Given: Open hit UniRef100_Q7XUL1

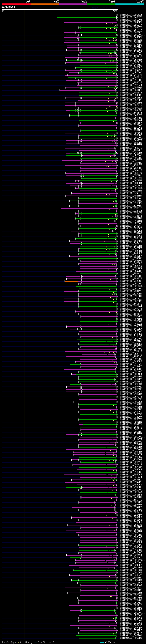Looking at the screenshot, I should coord(131,522).
